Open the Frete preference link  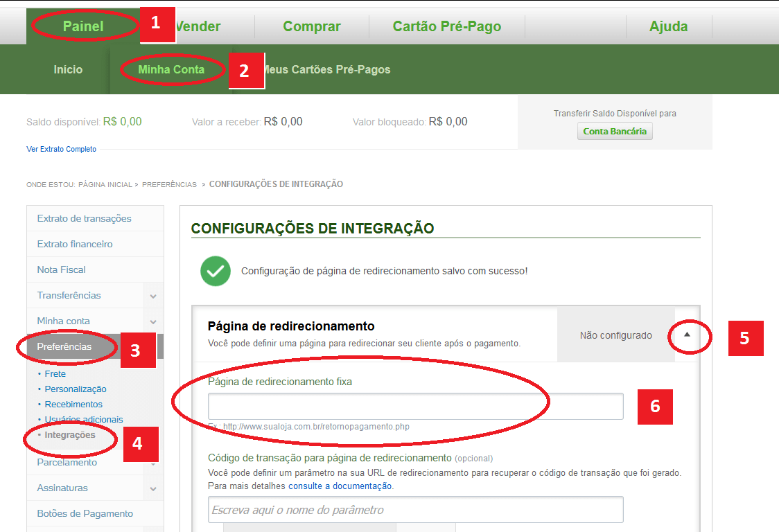[x=55, y=373]
